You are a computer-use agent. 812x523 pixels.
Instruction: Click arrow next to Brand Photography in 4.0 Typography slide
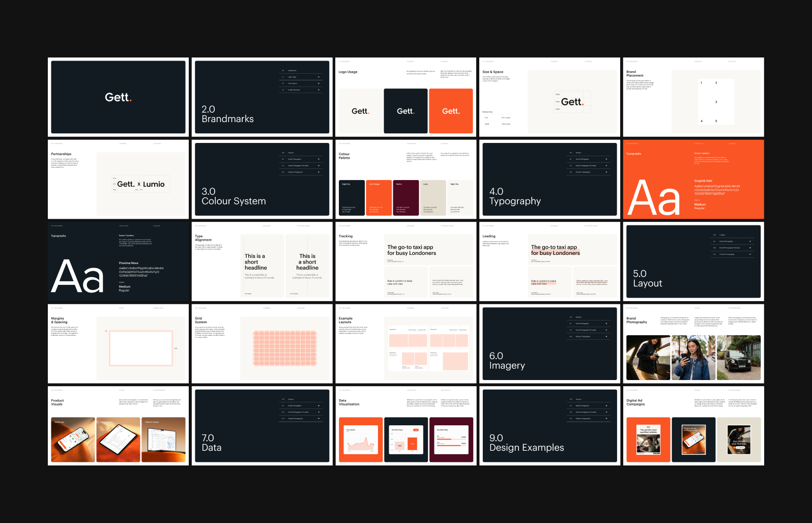pyautogui.click(x=606, y=159)
